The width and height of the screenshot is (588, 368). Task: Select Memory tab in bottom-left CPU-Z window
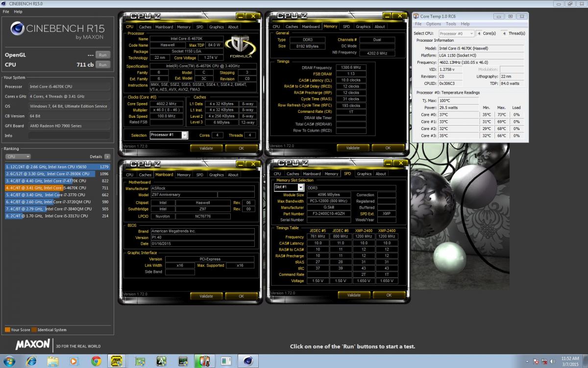[x=184, y=175]
